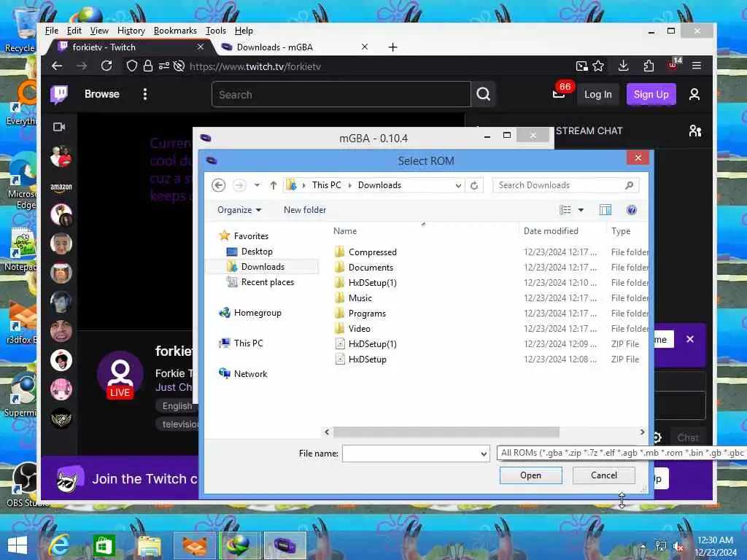This screenshot has height=560, width=747.
Task: Refresh the Downloads folder listing
Action: 474,185
